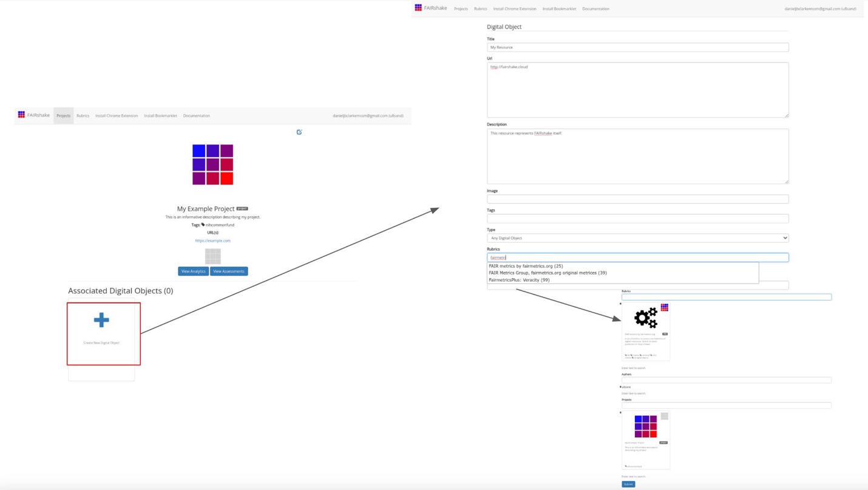Focus the Rubrics field containing 'fairmetri'
The height and width of the screenshot is (490, 868).
point(638,257)
